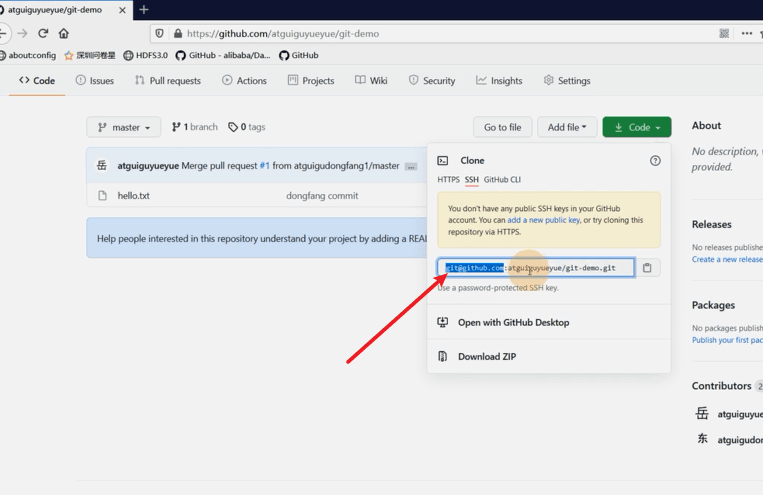Open the Contributors heading link
The image size is (763, 495).
tap(722, 386)
